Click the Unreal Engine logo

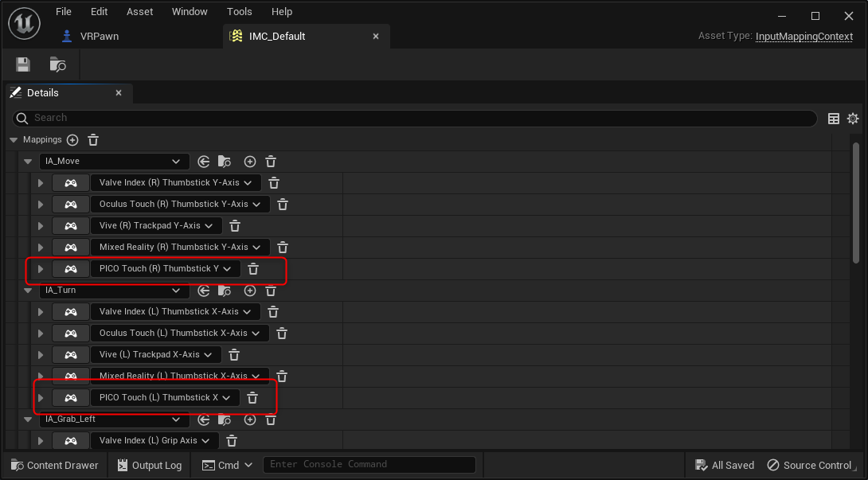click(25, 23)
